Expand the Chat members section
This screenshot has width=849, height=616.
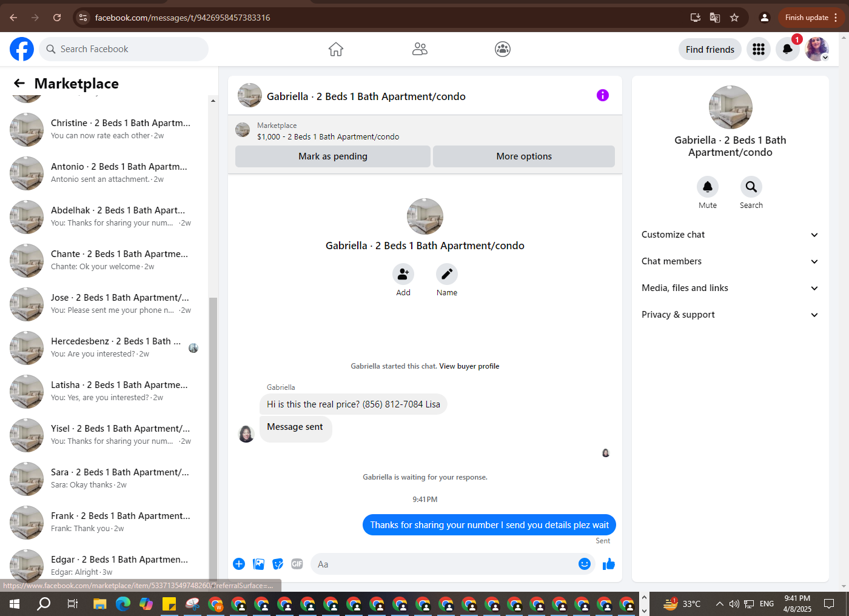(730, 261)
